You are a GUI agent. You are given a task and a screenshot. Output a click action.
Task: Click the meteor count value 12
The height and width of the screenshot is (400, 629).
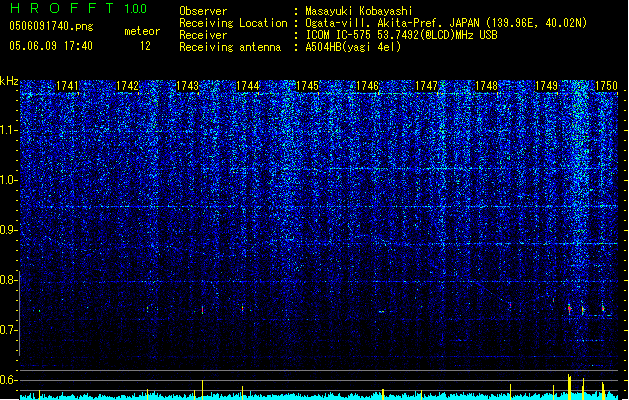pyautogui.click(x=145, y=46)
